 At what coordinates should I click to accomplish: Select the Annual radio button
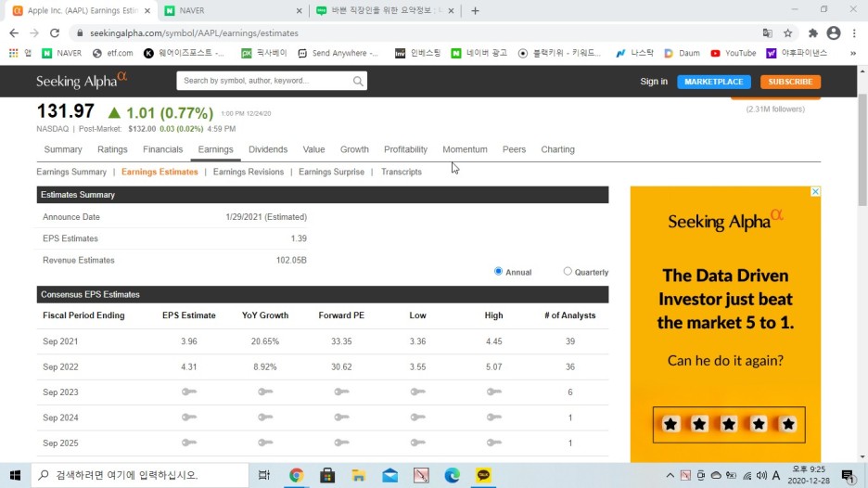pyautogui.click(x=498, y=272)
